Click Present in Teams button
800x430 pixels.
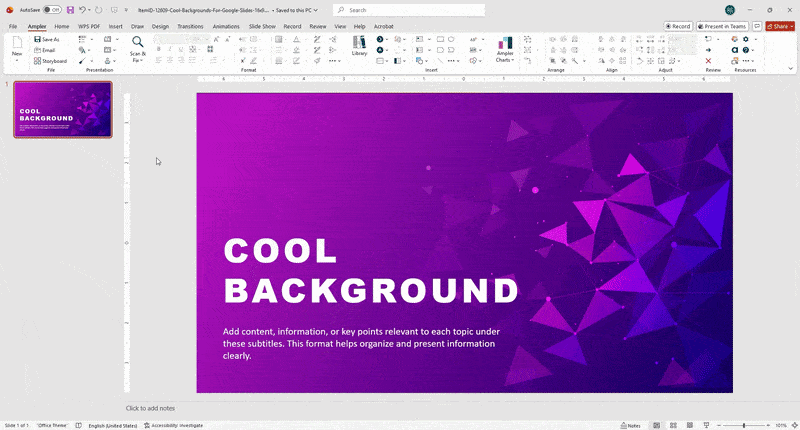[x=722, y=26]
